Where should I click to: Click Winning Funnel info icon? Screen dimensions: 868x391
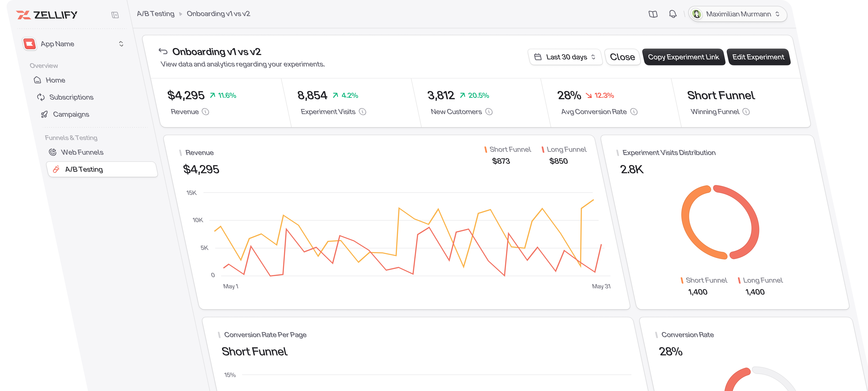tap(746, 112)
